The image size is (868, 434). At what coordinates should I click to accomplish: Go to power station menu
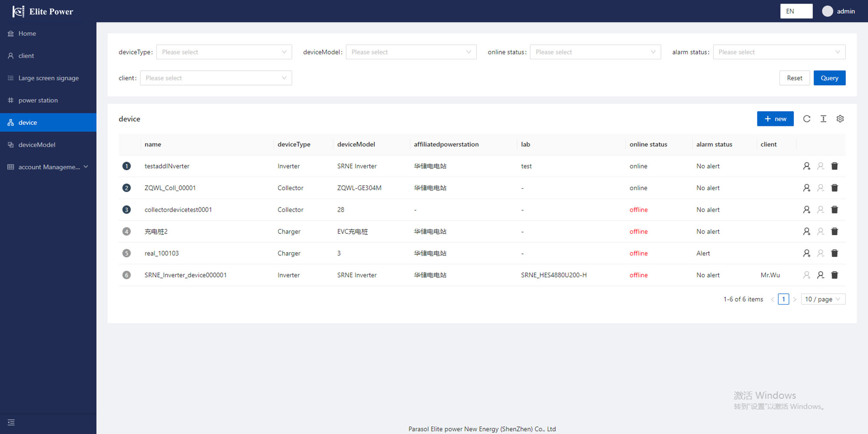38,100
